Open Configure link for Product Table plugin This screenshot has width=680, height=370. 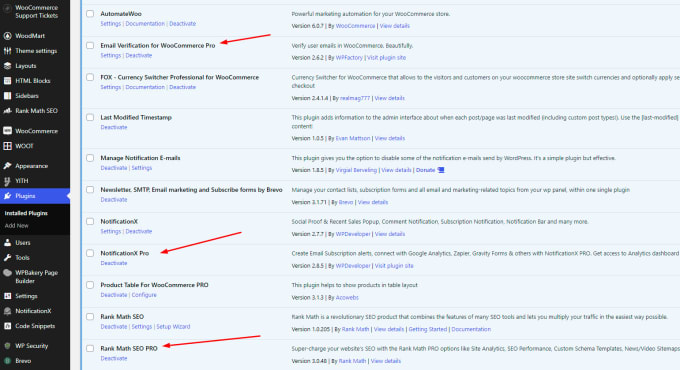[x=144, y=295]
